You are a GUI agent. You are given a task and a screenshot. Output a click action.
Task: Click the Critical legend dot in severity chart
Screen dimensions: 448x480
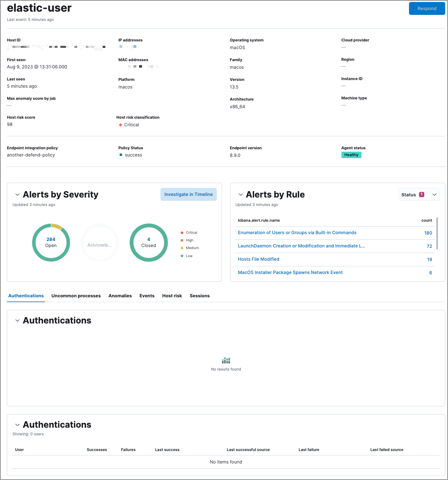pos(182,232)
